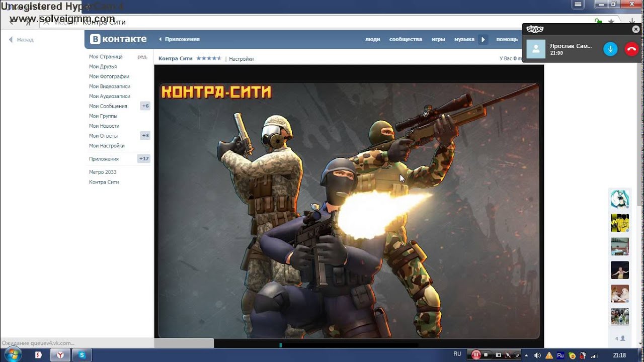Open 'Приложения' in left sidebar
Image resolution: width=644 pixels, height=362 pixels.
(x=104, y=159)
